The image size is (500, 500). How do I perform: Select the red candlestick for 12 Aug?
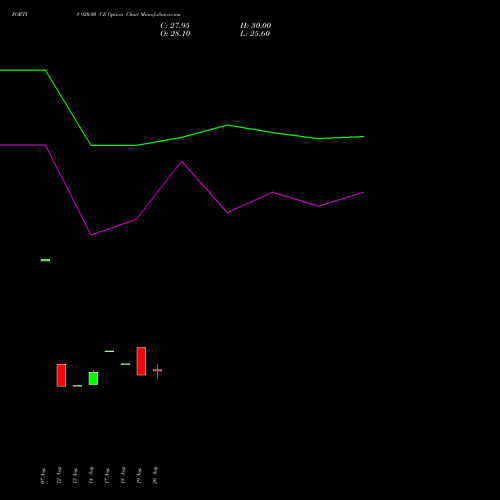coord(61,375)
